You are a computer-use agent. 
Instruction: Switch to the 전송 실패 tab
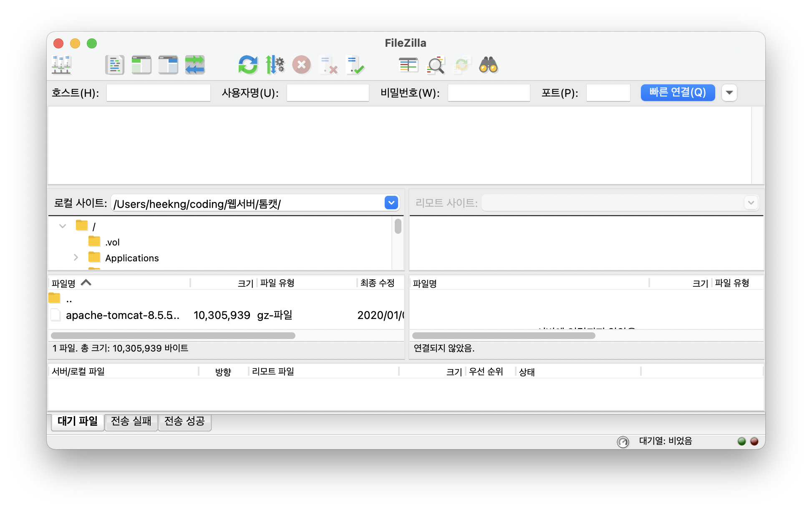pyautogui.click(x=131, y=421)
